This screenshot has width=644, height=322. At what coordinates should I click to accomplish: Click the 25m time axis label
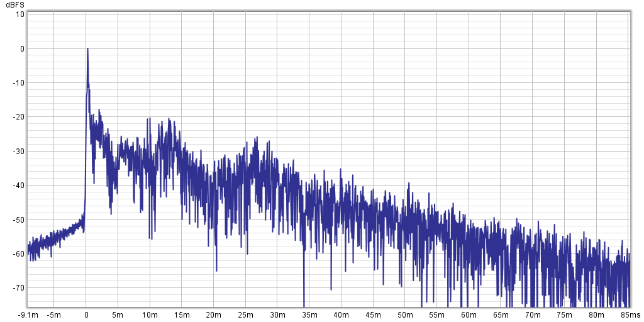245,316
